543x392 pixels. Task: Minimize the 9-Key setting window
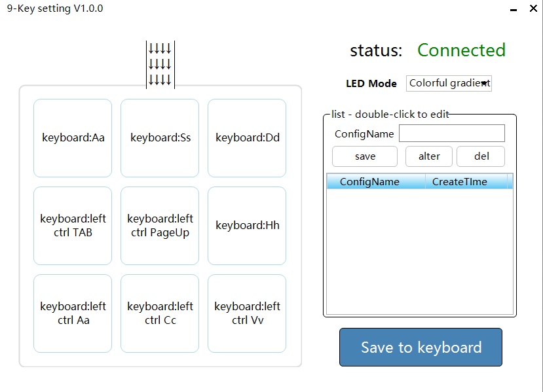(x=512, y=9)
